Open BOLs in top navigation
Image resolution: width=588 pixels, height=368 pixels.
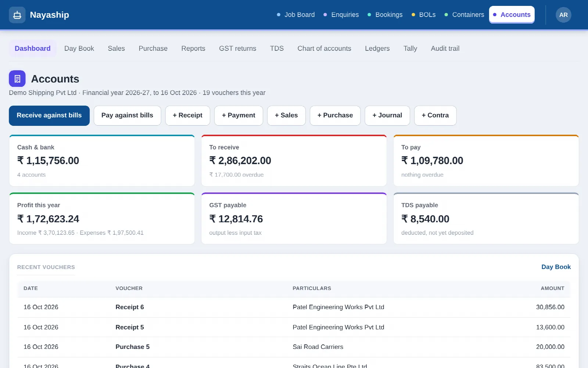point(424,15)
